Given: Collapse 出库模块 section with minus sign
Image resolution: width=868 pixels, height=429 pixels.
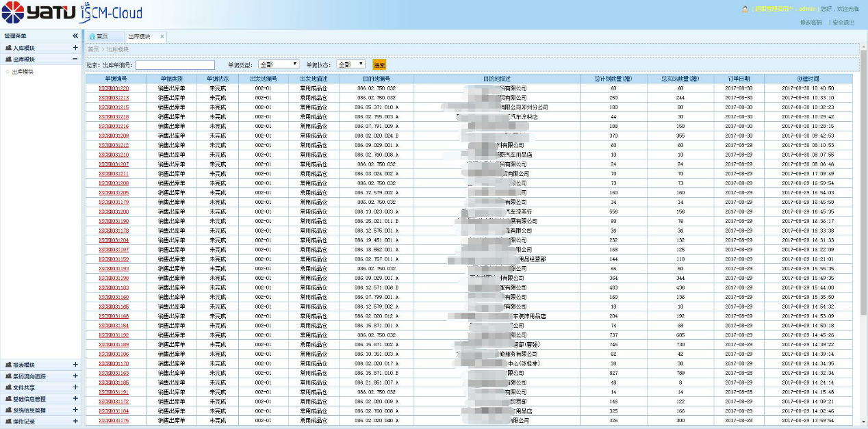Looking at the screenshot, I should (x=75, y=60).
